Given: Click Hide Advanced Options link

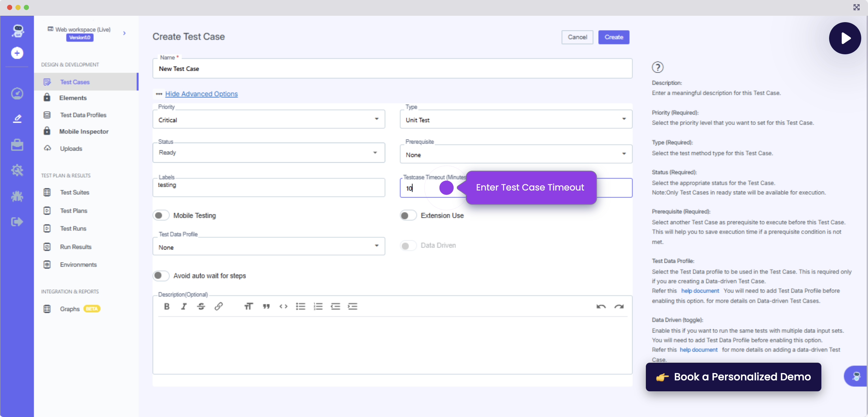Looking at the screenshot, I should point(201,93).
